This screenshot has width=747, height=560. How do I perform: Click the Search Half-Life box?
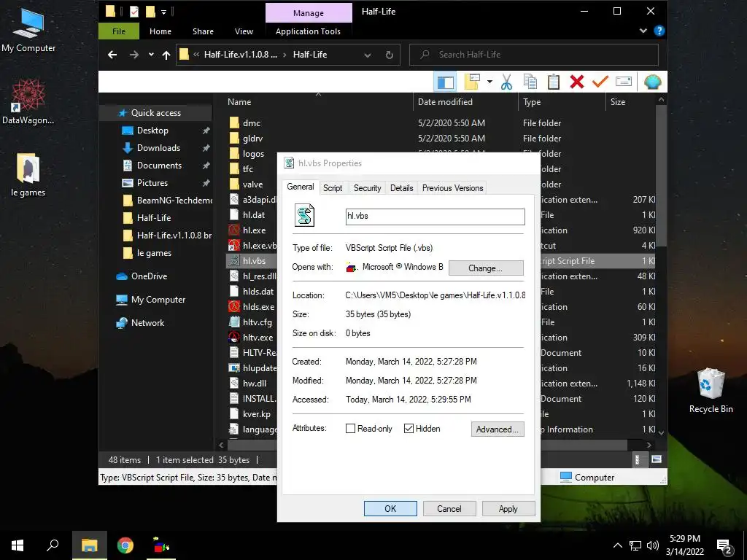point(533,55)
